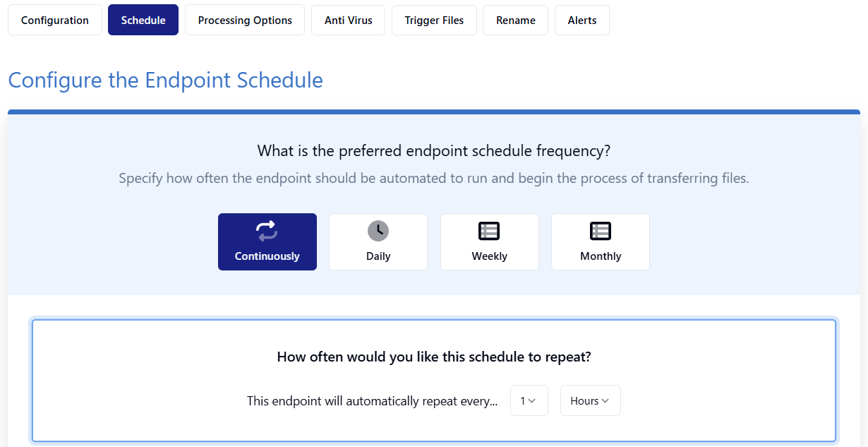Choose the Continuously frequency label
This screenshot has width=868, height=447.
point(267,256)
